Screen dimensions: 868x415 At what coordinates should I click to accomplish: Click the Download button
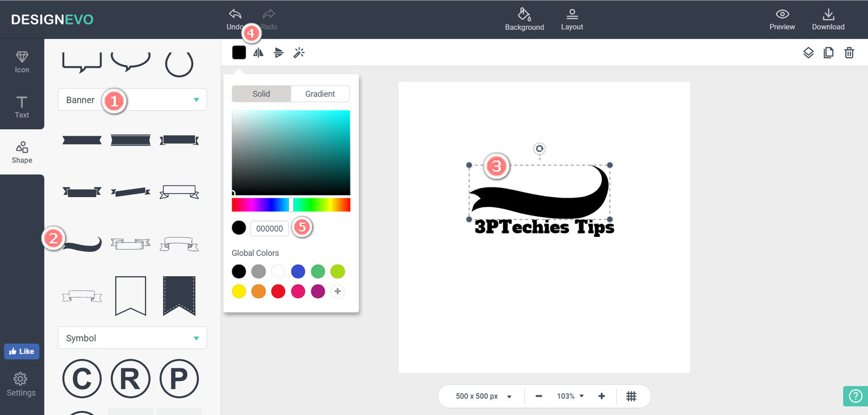tap(828, 19)
